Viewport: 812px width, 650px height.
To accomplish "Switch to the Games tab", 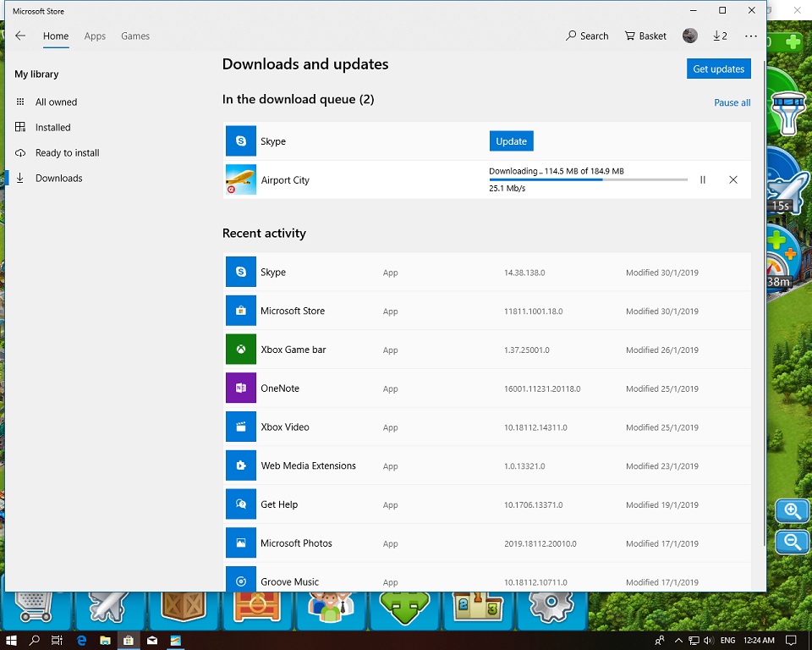I will 135,36.
